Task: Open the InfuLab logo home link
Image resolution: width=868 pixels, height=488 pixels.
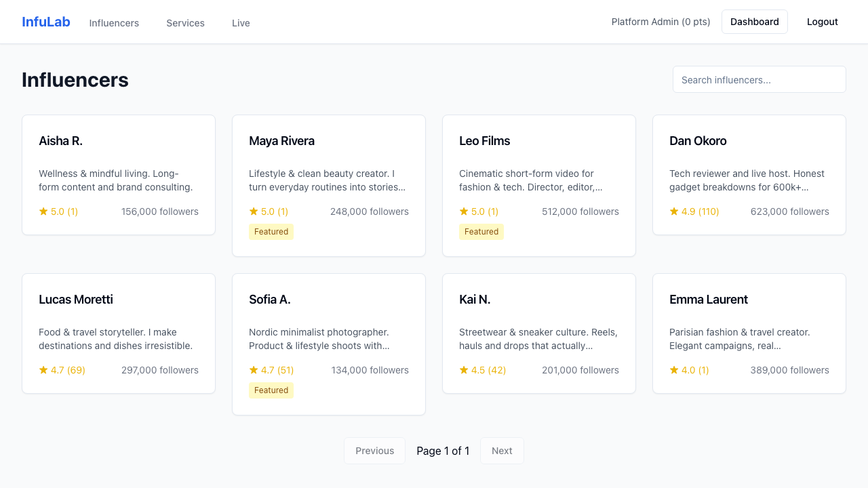Action: click(46, 22)
